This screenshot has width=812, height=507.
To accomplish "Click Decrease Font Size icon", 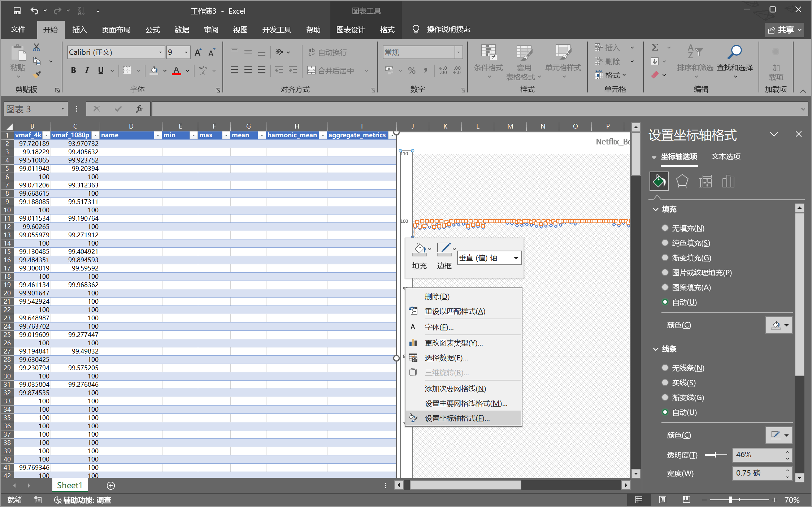I will click(212, 52).
